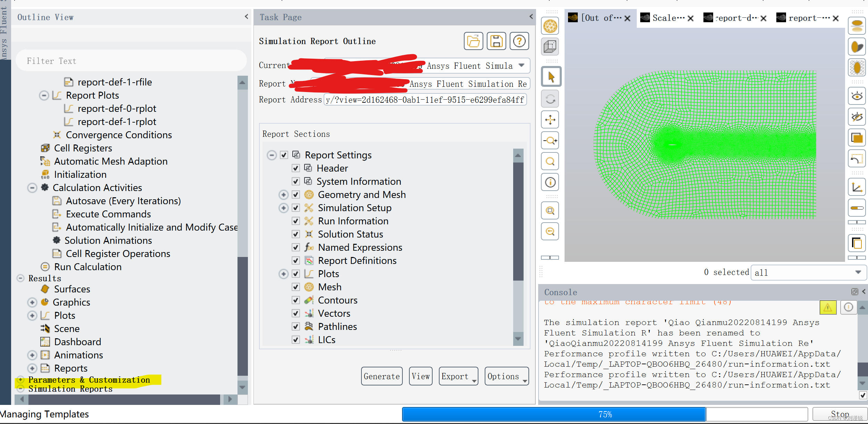The height and width of the screenshot is (424, 868).
Task: Open the 'all' selection filter dropdown
Action: tap(808, 273)
